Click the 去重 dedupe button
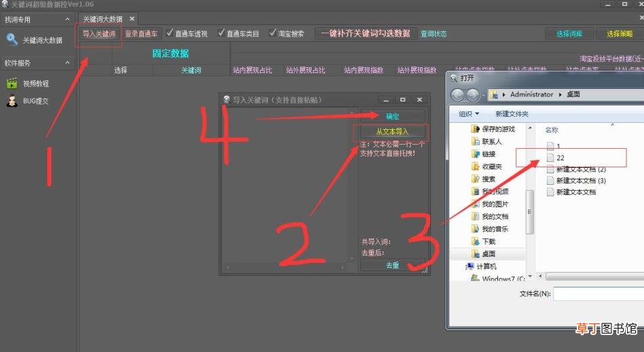644x352 pixels. [x=393, y=265]
